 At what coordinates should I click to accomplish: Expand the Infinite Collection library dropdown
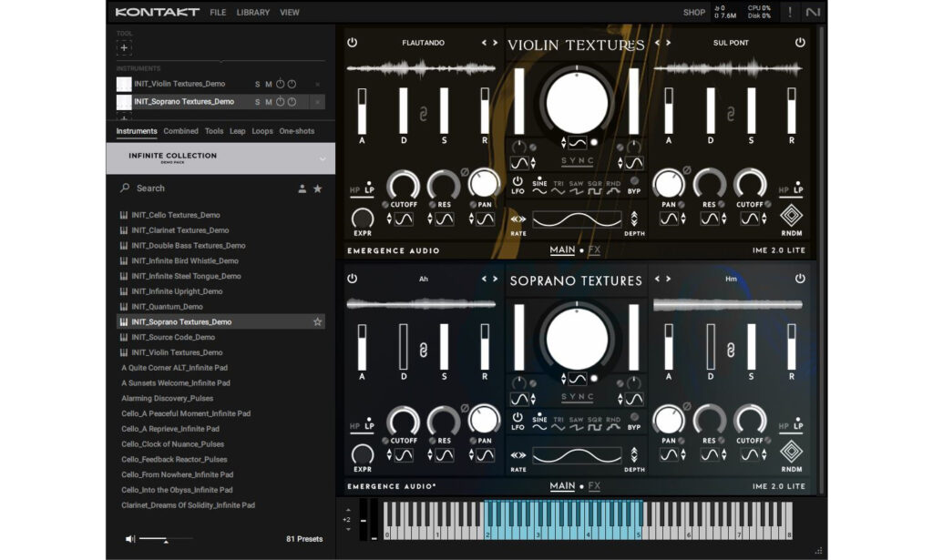click(323, 158)
